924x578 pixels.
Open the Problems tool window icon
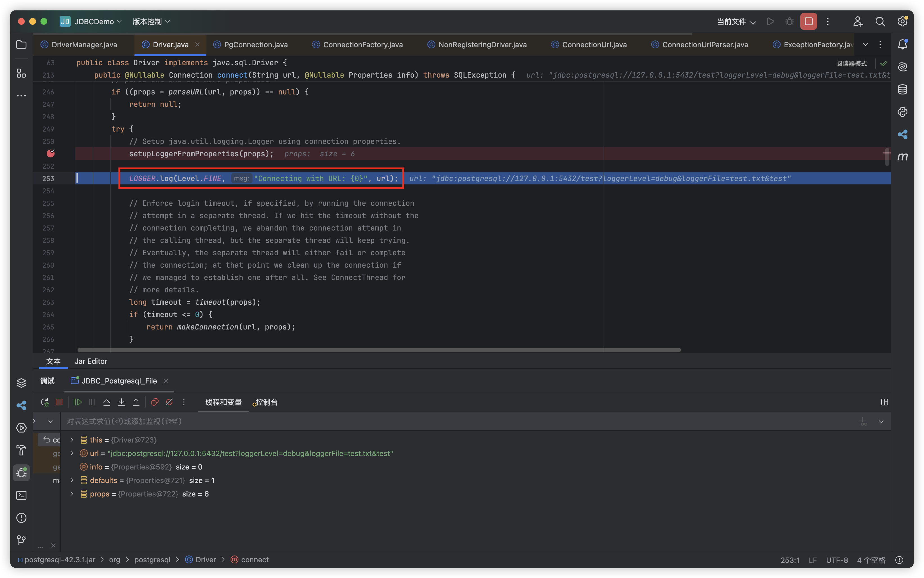[21, 518]
